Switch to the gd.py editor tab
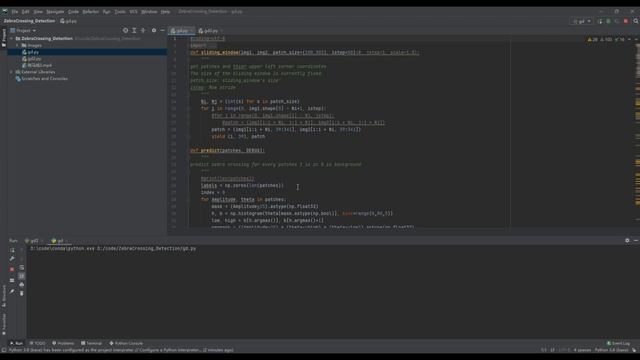640x360 pixels. 182,31
